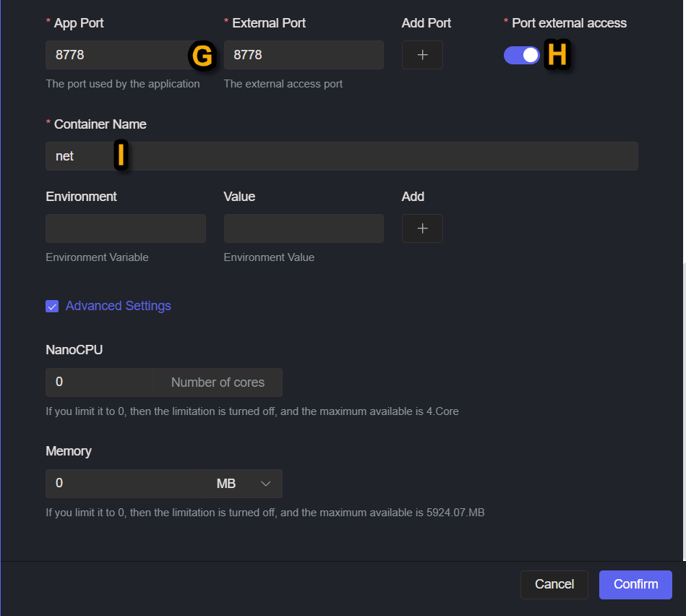Viewport: 686px width, 616px height.
Task: Open the MB memory unit dropdown
Action: 244,484
